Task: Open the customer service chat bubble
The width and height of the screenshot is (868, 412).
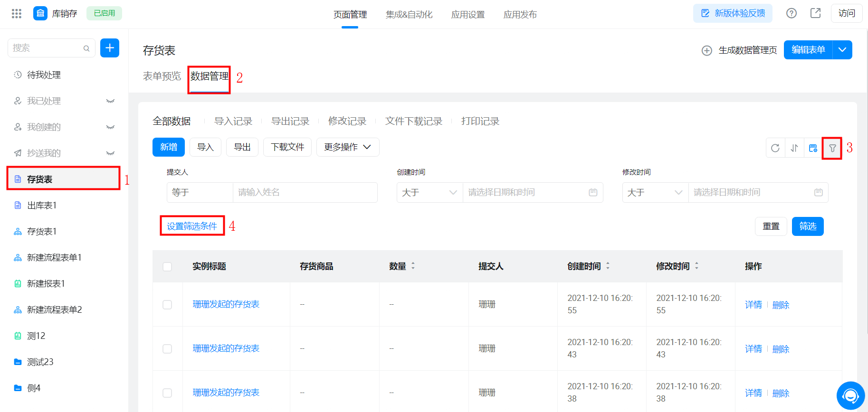Action: point(850,395)
